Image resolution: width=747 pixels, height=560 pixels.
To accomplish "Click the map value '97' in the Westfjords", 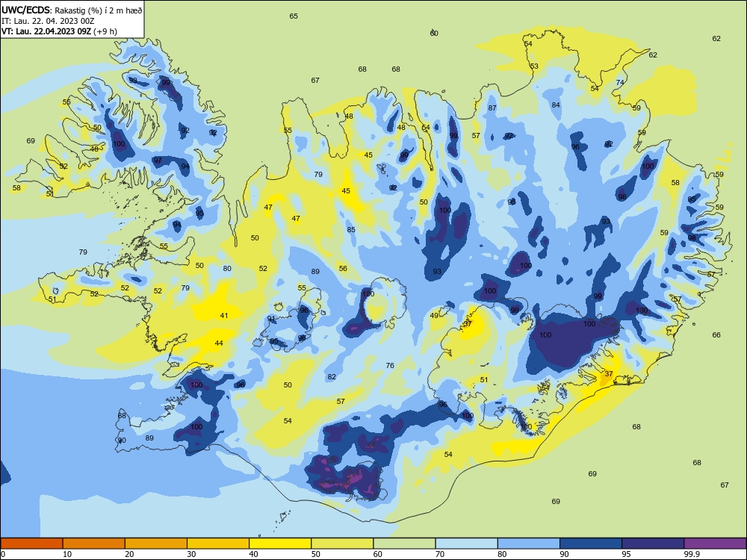I will click(x=158, y=161).
